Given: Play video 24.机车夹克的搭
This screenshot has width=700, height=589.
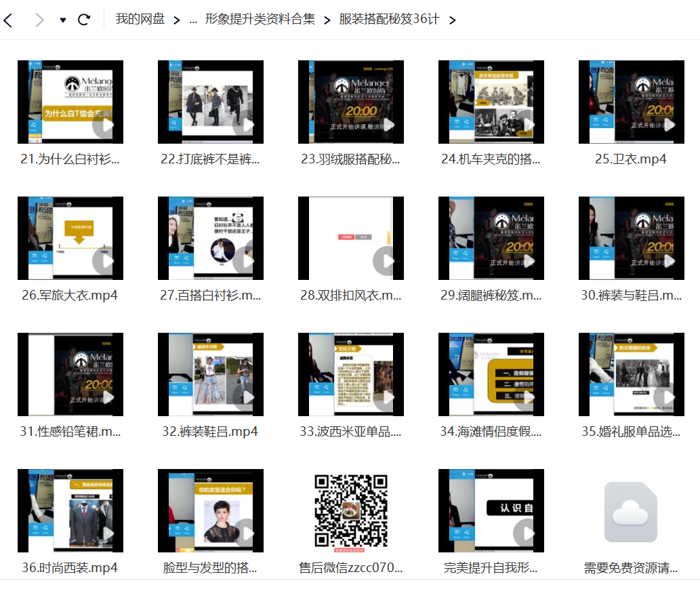Looking at the screenshot, I should point(491,102).
